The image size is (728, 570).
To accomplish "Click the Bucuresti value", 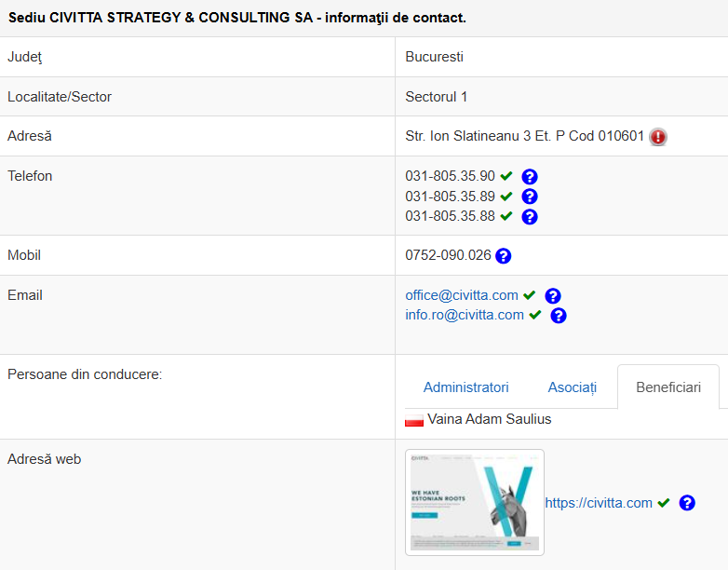I will (x=434, y=57).
